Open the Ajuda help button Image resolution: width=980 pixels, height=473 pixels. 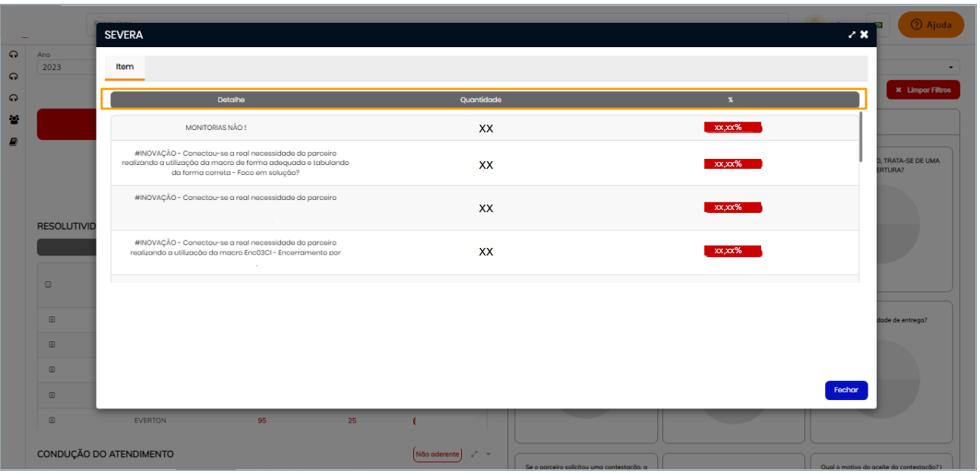931,25
